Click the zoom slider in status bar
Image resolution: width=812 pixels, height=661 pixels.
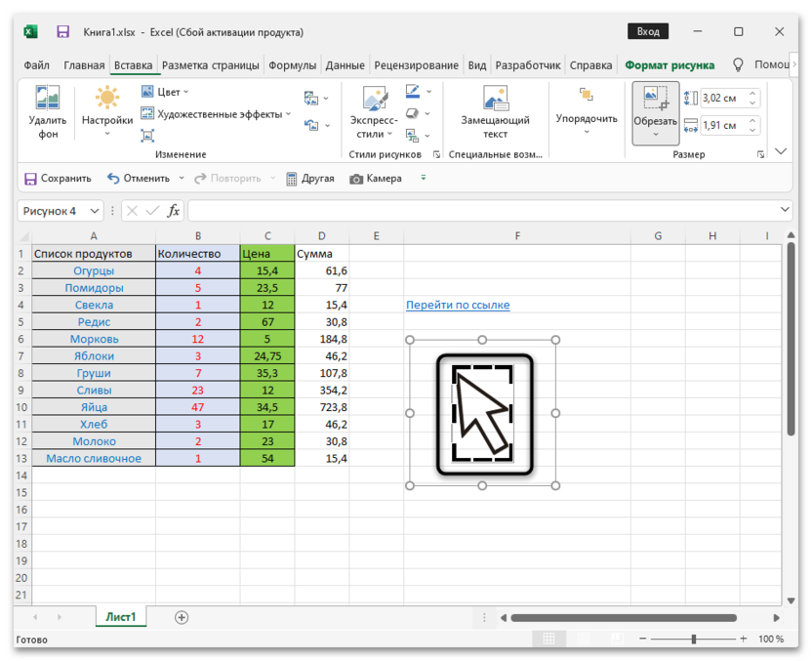tap(694, 639)
